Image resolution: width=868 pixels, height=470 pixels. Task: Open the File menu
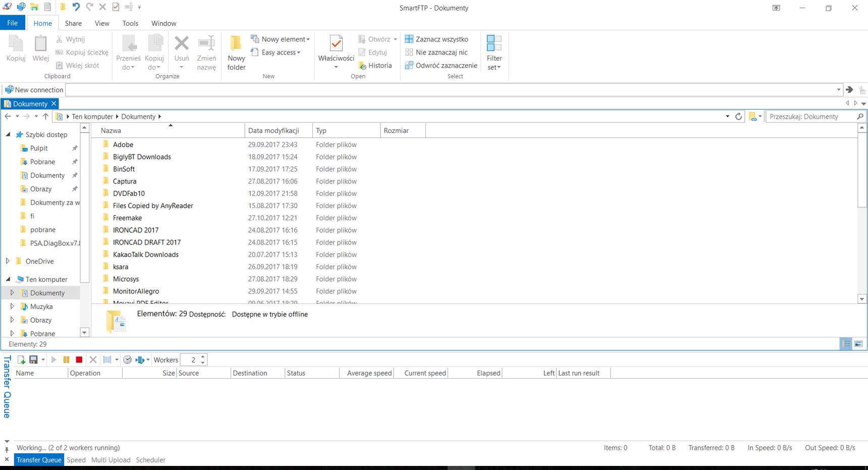click(x=13, y=23)
